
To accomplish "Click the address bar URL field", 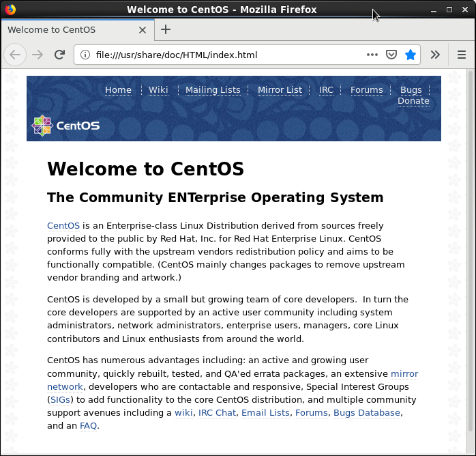I will 225,55.
